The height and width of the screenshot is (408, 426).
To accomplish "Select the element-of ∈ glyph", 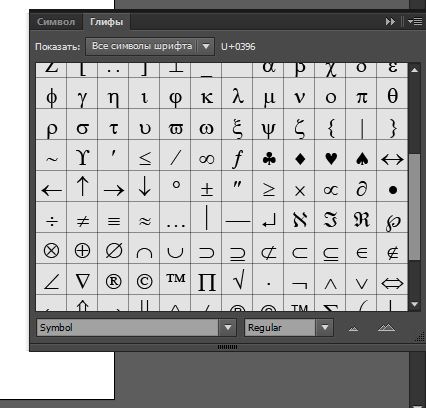I will point(362,249).
